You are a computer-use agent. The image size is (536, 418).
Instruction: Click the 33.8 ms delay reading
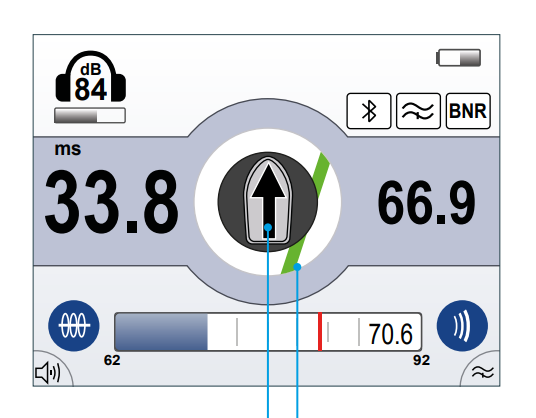coord(111,202)
